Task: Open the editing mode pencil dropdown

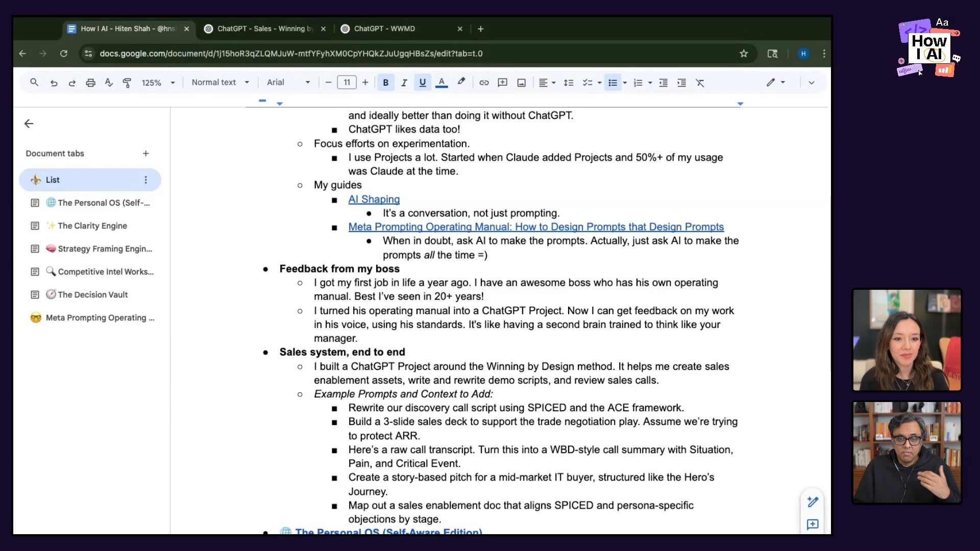Action: 775,83
